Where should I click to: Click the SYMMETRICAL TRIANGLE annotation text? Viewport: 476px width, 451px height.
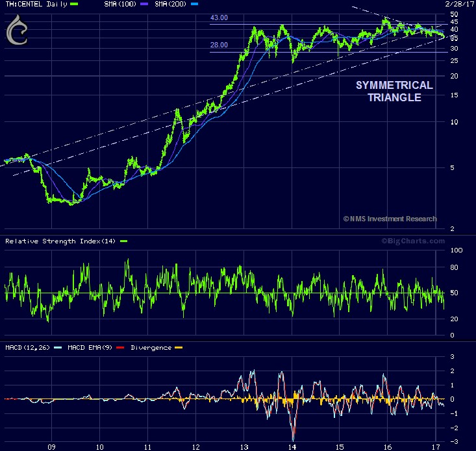click(394, 91)
